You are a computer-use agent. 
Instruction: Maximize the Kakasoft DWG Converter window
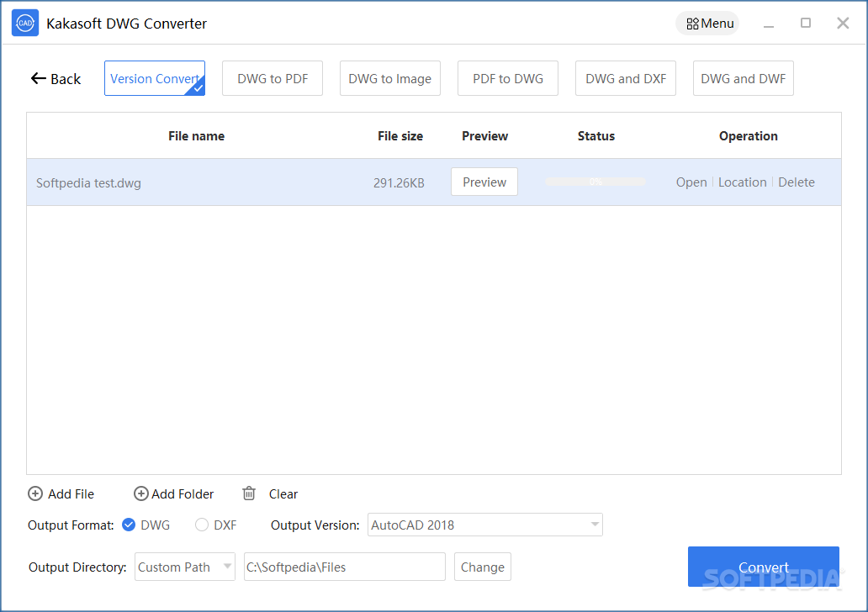pos(806,23)
